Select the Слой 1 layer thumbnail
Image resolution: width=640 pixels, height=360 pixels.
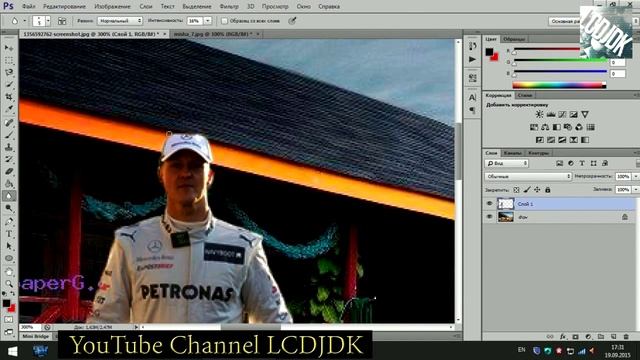[505, 204]
